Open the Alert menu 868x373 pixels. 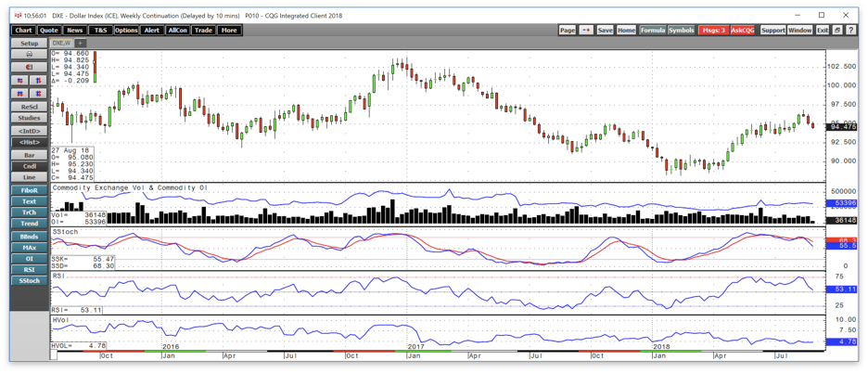coord(152,31)
